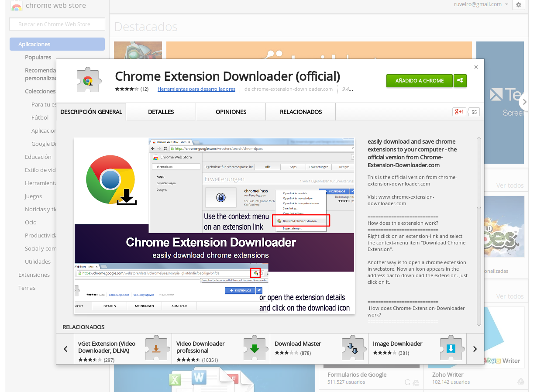Select Extensiones in the sidebar
This screenshot has width=537, height=392.
pos(34,275)
